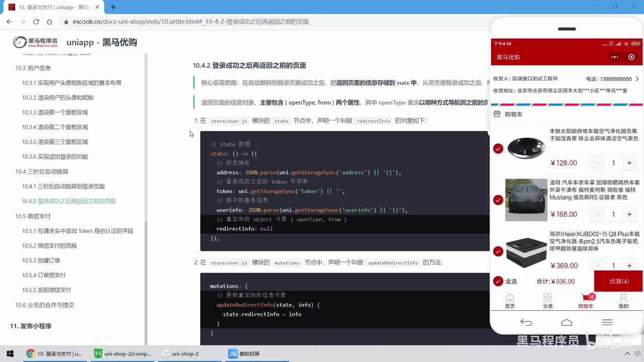The height and width of the screenshot is (362, 644).
Task: Open 10.5.3 创建订单
Action: tap(41, 260)
